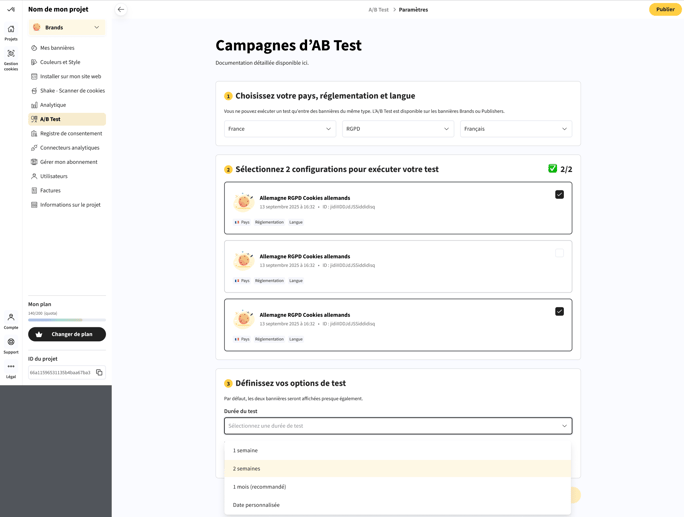
Task: Choose Date personnalisée option
Action: click(398, 505)
